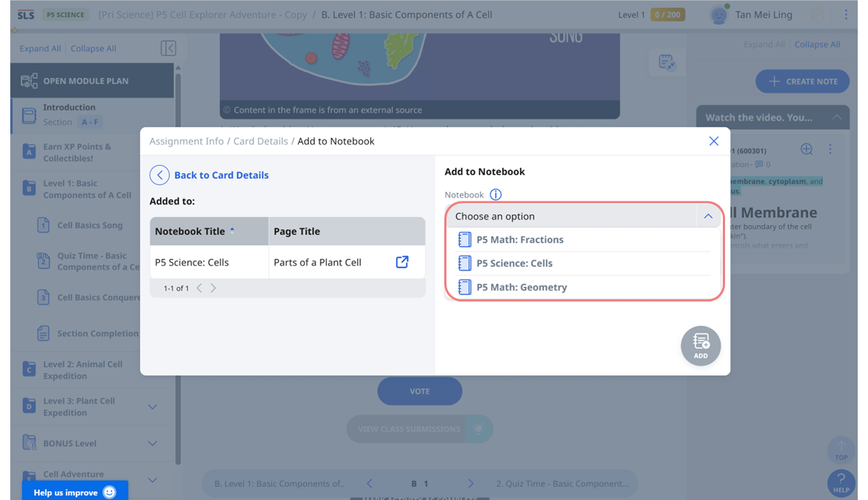Click the Help question mark button
The image size is (868, 500).
click(x=841, y=482)
